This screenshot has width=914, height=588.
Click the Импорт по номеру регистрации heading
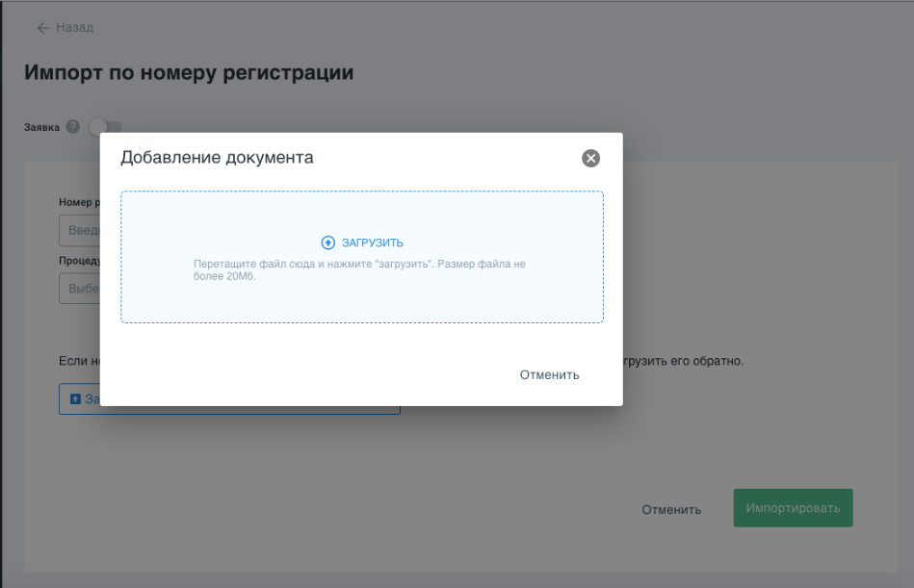pos(189,73)
